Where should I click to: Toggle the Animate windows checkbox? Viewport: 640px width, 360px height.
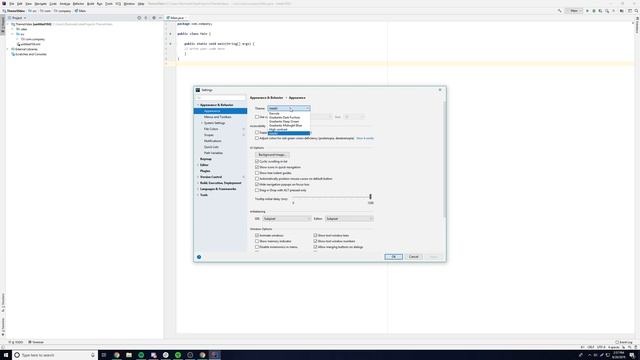[257, 236]
